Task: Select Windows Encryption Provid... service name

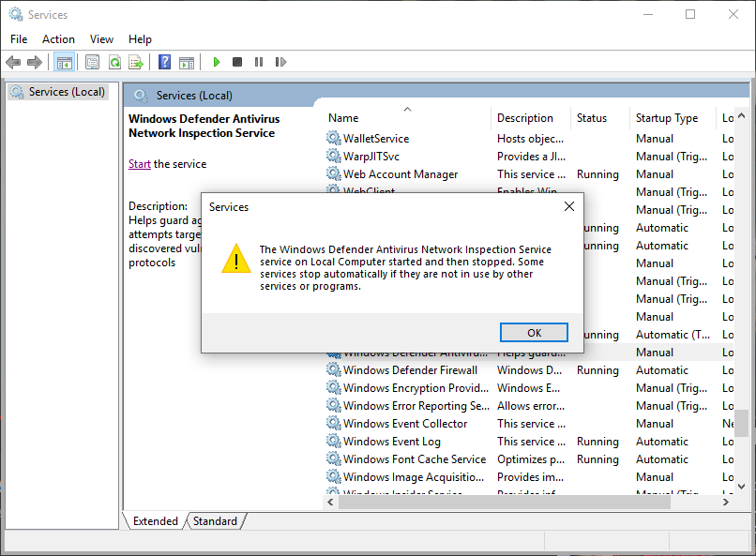Action: [416, 388]
